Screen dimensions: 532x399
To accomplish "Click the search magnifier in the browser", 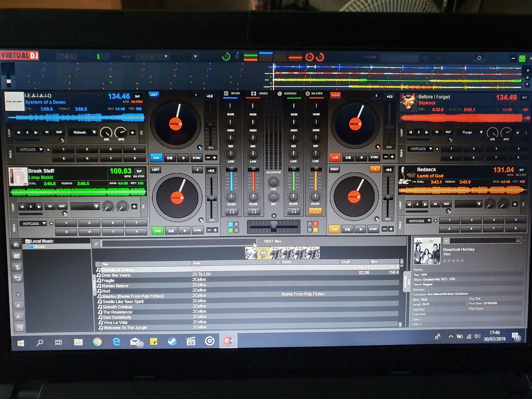I will pyautogui.click(x=96, y=244).
